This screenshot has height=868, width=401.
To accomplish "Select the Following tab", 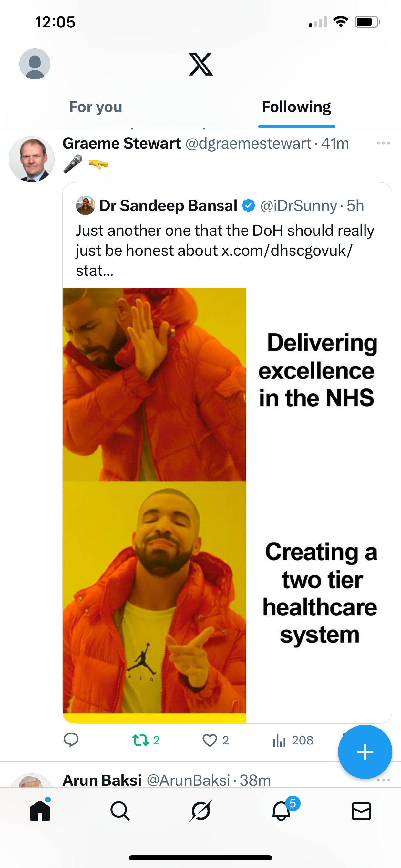I will [x=296, y=107].
